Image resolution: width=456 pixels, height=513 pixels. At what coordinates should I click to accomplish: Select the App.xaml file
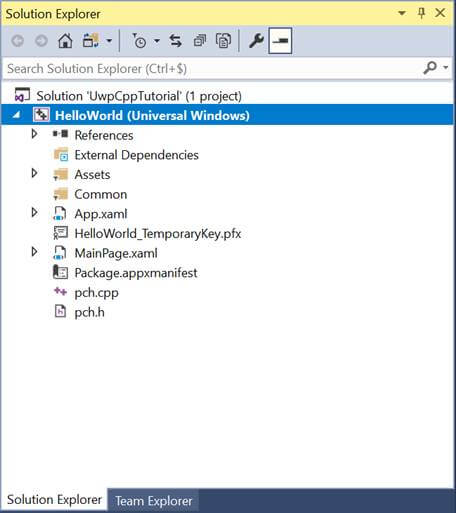click(x=101, y=214)
